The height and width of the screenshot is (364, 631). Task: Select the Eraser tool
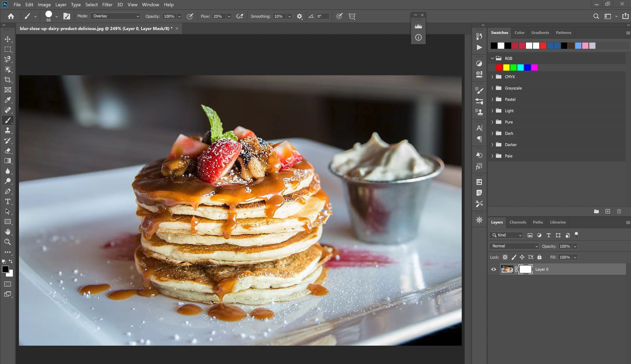[x=7, y=151]
